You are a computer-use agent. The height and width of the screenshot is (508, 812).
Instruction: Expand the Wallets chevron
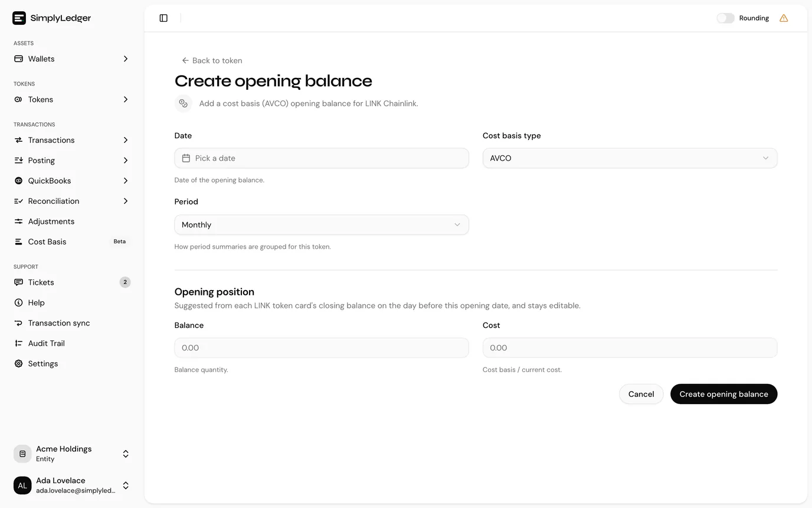coord(125,59)
